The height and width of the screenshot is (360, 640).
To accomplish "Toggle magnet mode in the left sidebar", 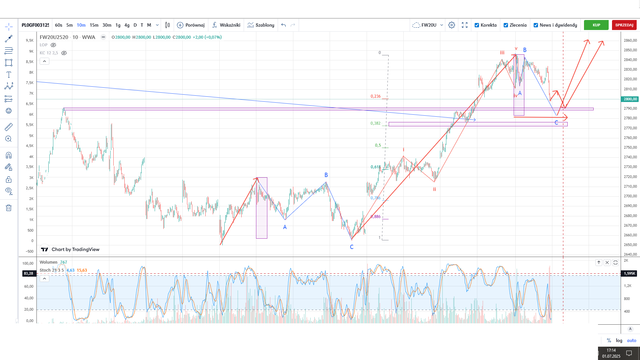I will [x=9, y=155].
